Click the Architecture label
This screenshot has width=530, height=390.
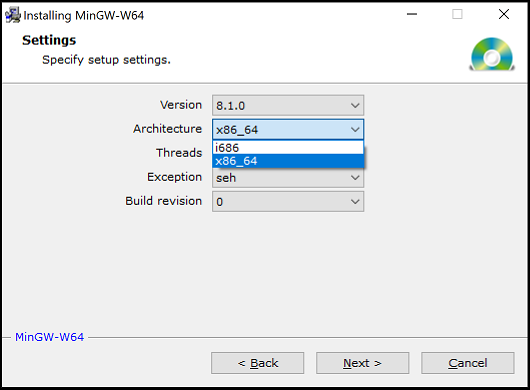167,129
